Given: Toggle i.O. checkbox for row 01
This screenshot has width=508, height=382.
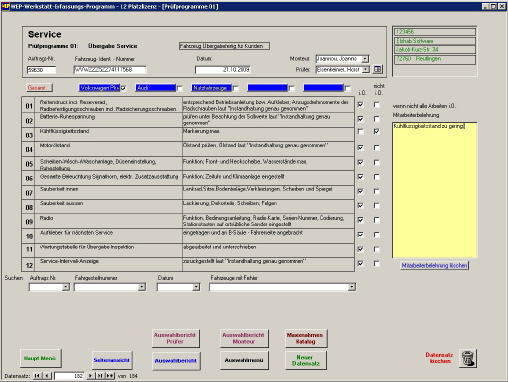Looking at the screenshot, I should (x=360, y=104).
